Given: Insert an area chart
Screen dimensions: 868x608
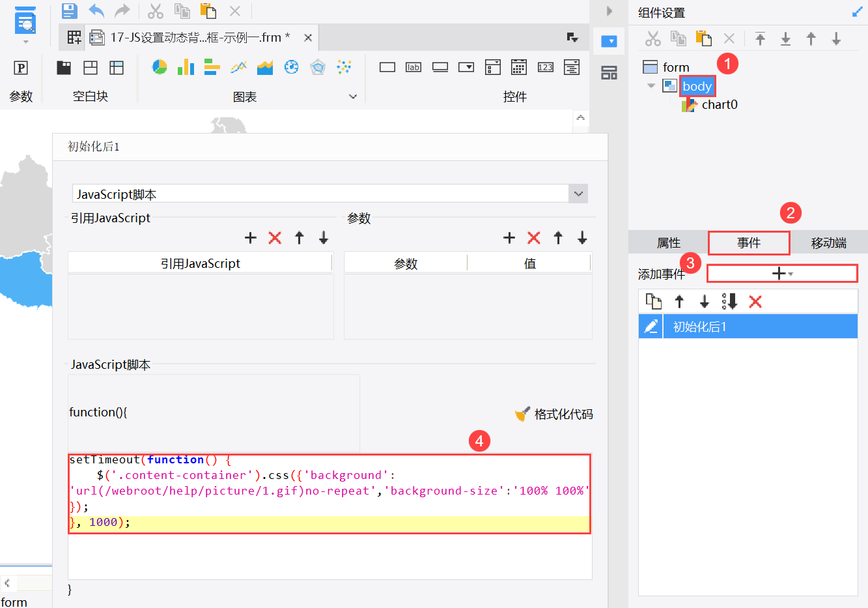Looking at the screenshot, I should (265, 66).
